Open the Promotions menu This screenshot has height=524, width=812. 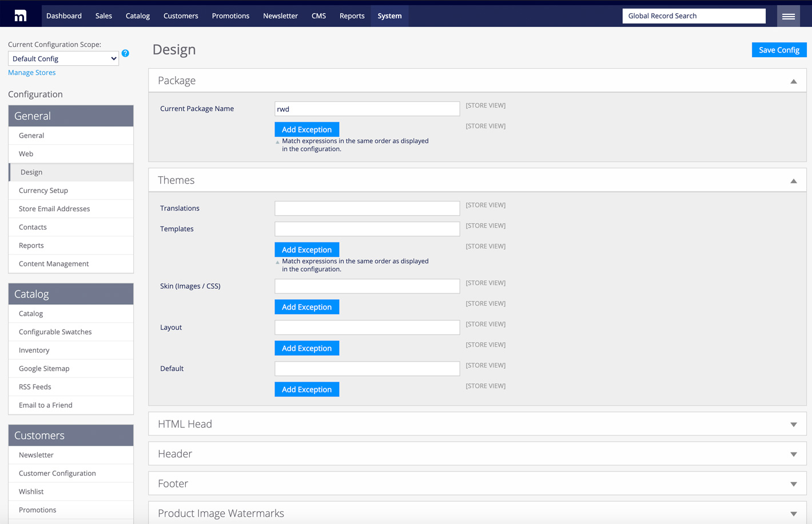(230, 15)
